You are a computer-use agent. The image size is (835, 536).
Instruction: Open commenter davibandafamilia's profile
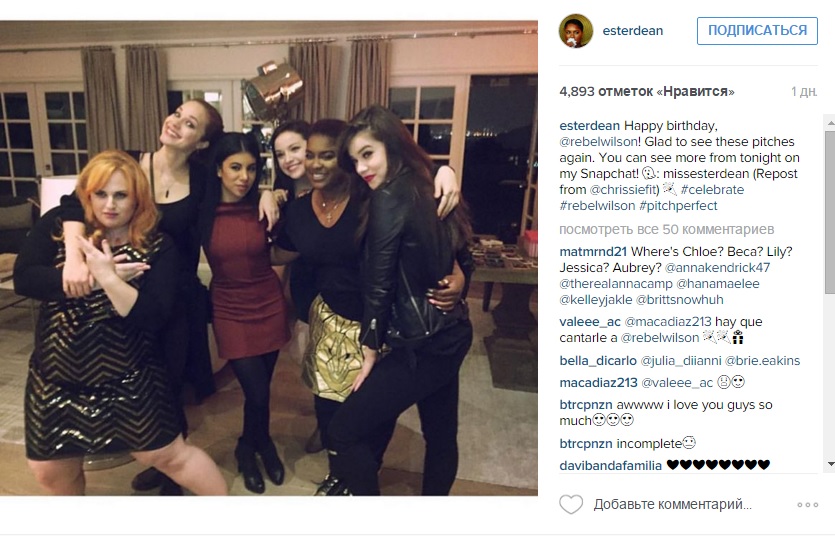[610, 466]
